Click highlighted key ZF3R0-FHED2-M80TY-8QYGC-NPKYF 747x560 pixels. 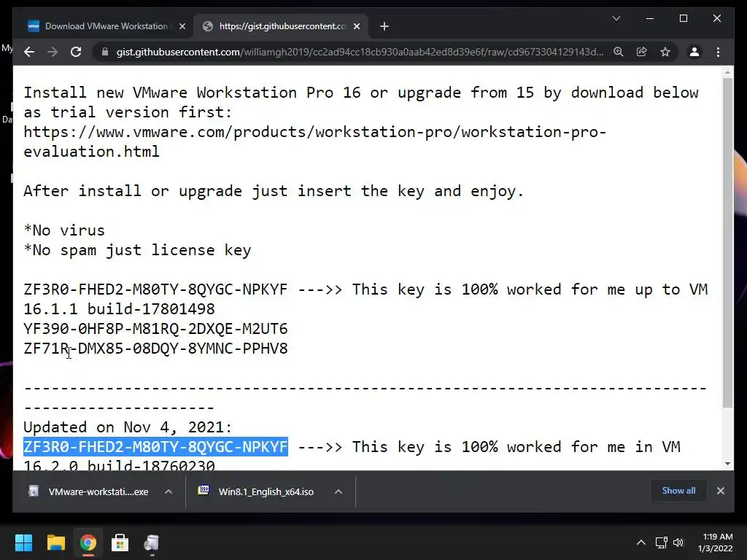pyautogui.click(x=156, y=447)
